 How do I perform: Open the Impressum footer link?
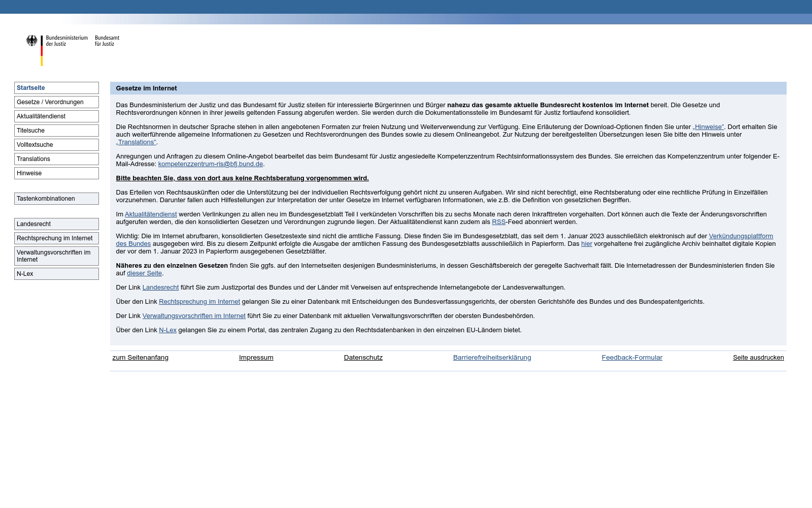[x=256, y=358]
